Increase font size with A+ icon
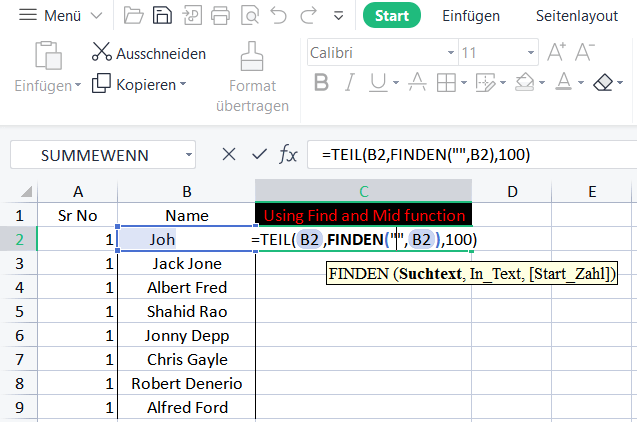Screen dimensions: 637x422 [556, 52]
